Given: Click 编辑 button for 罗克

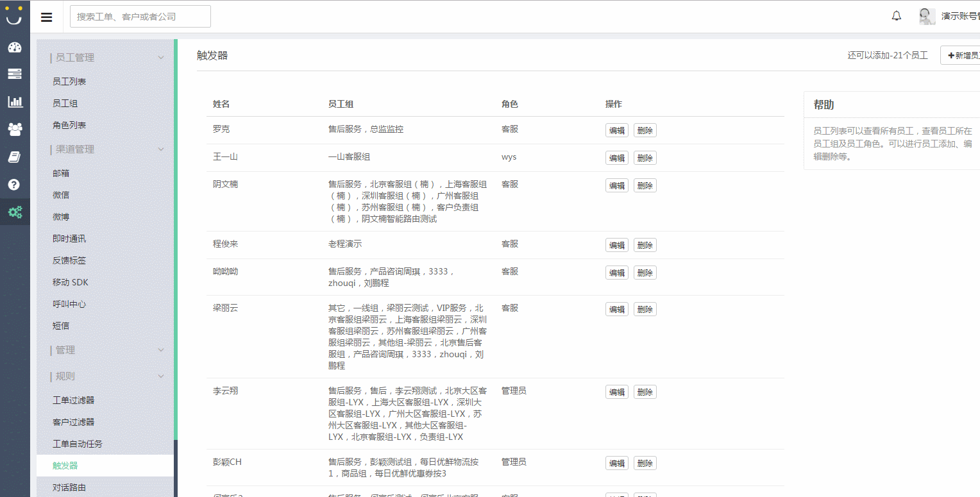Looking at the screenshot, I should (x=616, y=130).
